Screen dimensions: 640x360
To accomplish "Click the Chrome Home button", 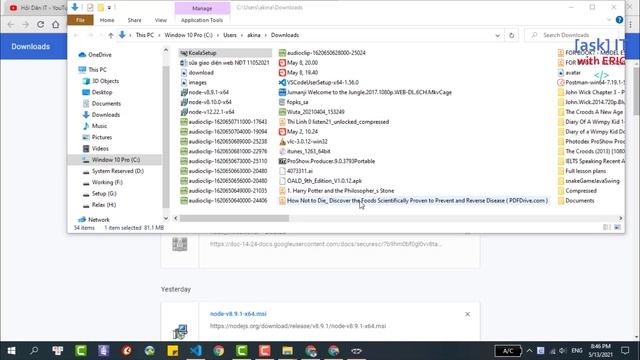I will [56, 24].
